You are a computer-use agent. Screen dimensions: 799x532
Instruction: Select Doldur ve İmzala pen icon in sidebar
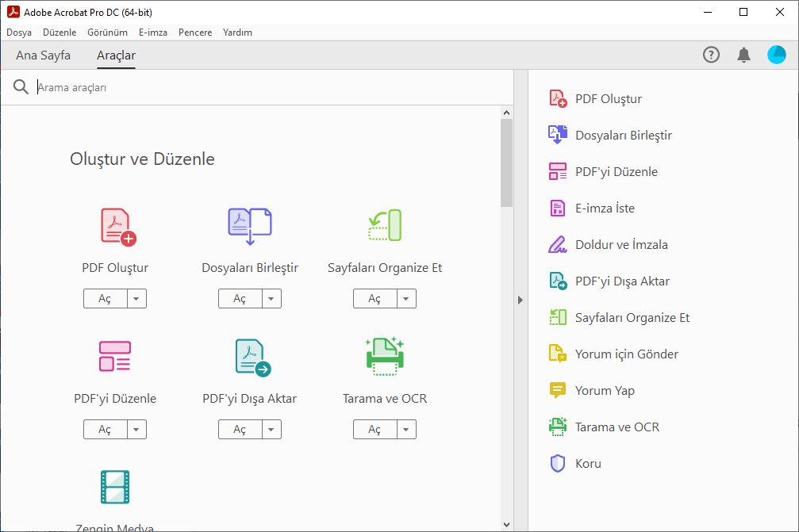[x=558, y=244]
